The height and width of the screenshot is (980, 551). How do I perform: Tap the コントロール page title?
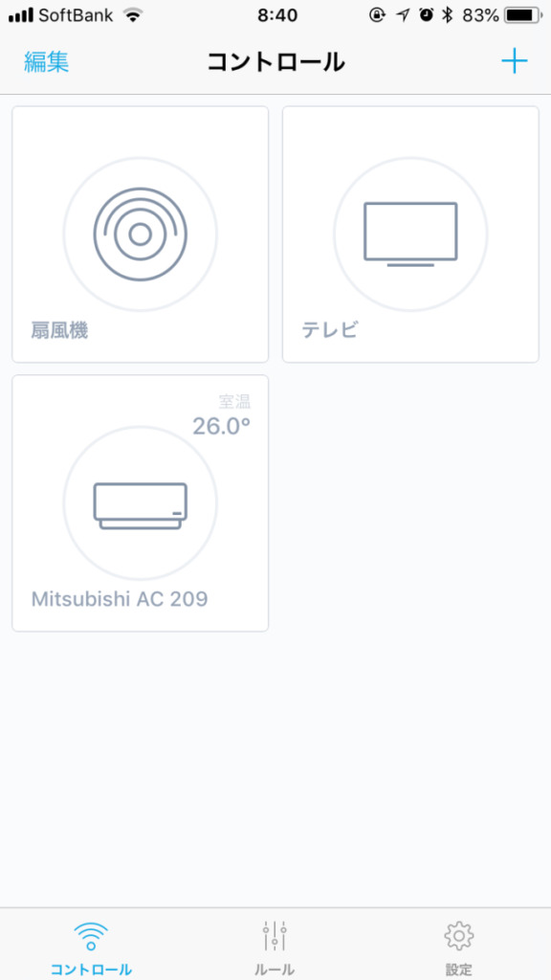pos(275,62)
